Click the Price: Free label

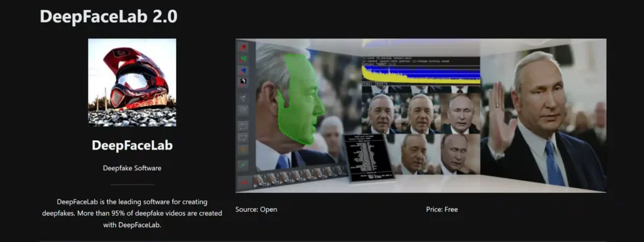pos(442,209)
